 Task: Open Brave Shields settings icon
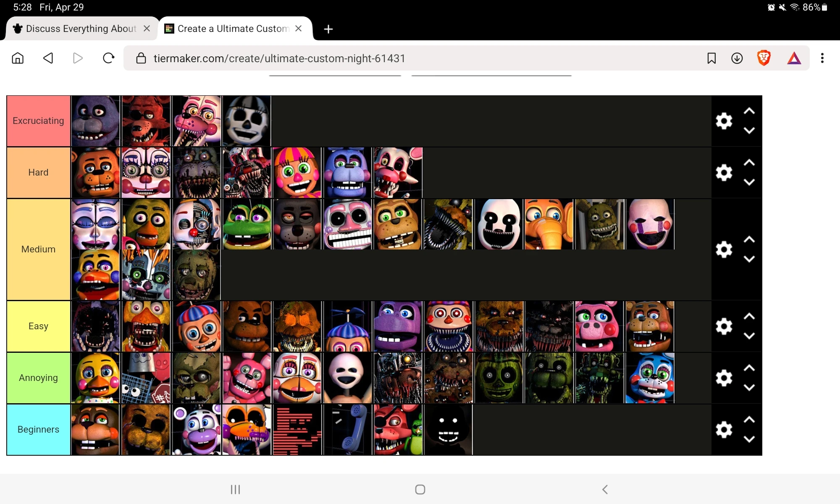(764, 58)
